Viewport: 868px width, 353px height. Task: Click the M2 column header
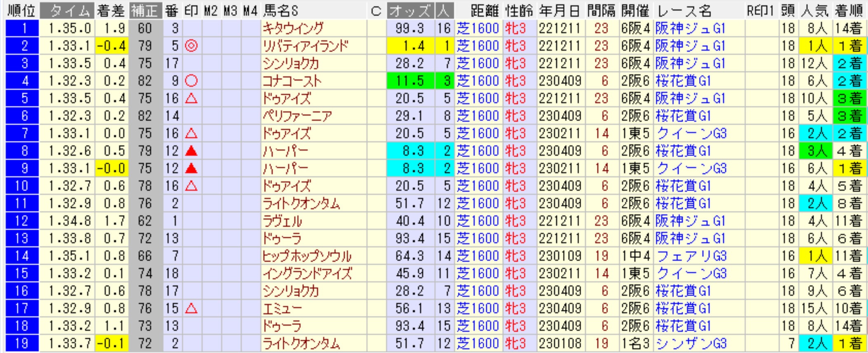(x=211, y=11)
